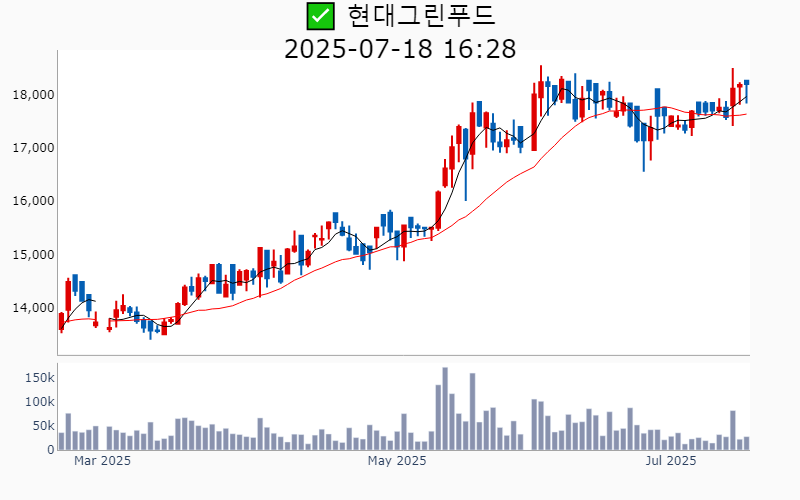The image size is (800, 500).
Task: Click the green checkmark icon in title
Action: 320,16
